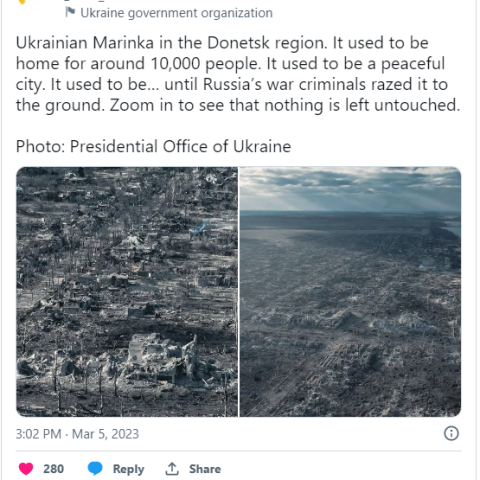The width and height of the screenshot is (480, 480).
Task: Click the flag icon beside government label
Action: coord(70,12)
